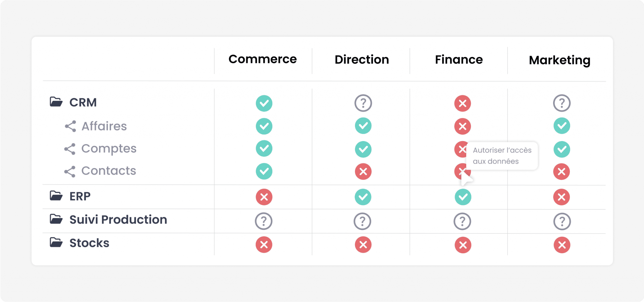Expand the Suivi Production folder

pyautogui.click(x=56, y=219)
